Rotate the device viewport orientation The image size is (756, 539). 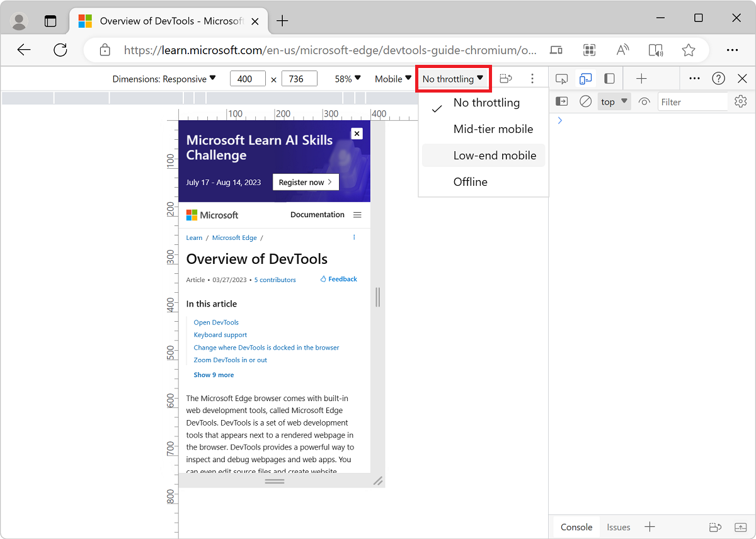[505, 78]
